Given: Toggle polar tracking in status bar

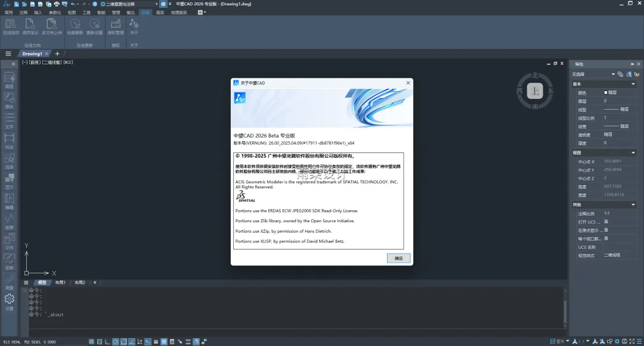Looking at the screenshot, I should [116, 341].
